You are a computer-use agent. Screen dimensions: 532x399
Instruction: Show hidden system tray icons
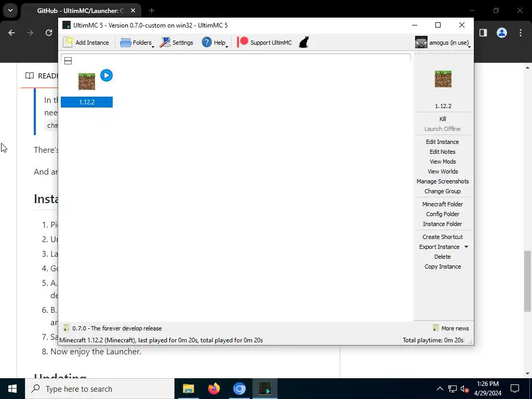[x=440, y=389]
